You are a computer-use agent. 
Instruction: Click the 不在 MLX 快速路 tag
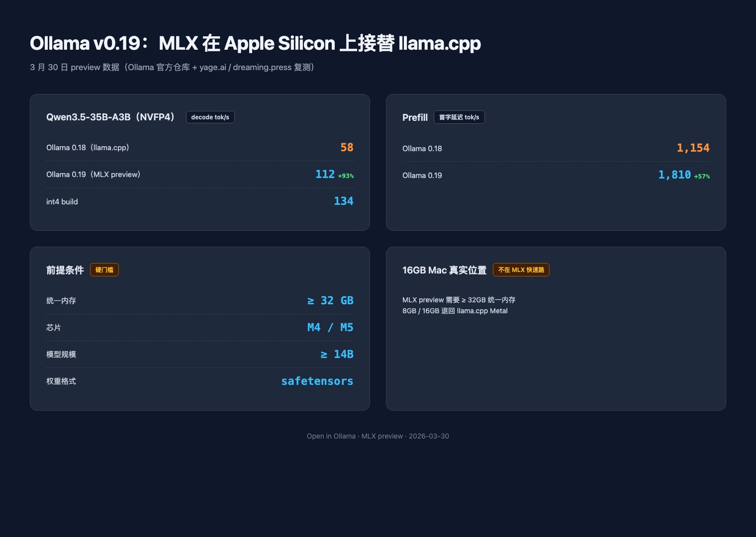click(521, 270)
